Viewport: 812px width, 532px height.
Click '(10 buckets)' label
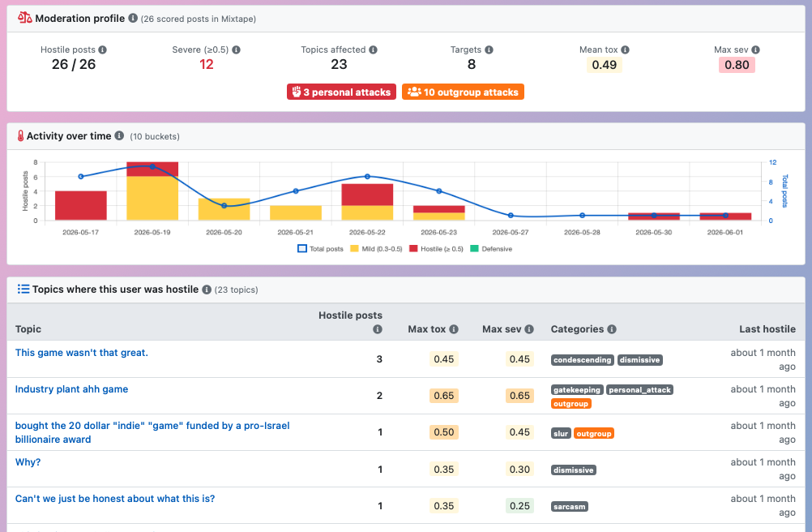[x=155, y=137]
